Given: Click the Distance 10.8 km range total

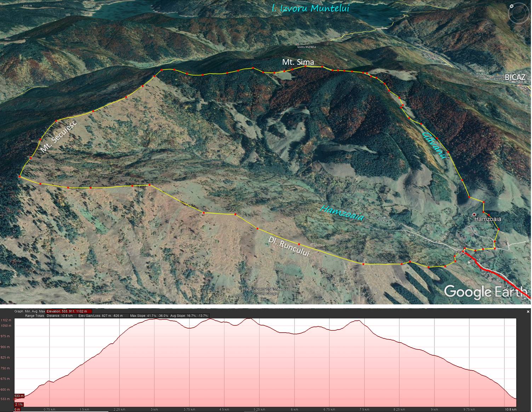Looking at the screenshot, I should click(x=59, y=316).
